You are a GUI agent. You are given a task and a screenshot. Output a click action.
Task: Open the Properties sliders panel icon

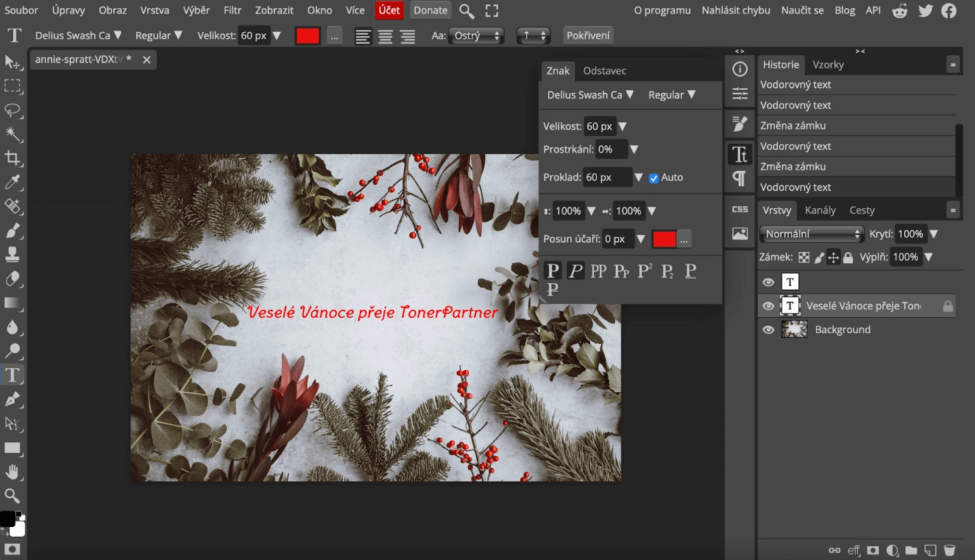pos(740,93)
